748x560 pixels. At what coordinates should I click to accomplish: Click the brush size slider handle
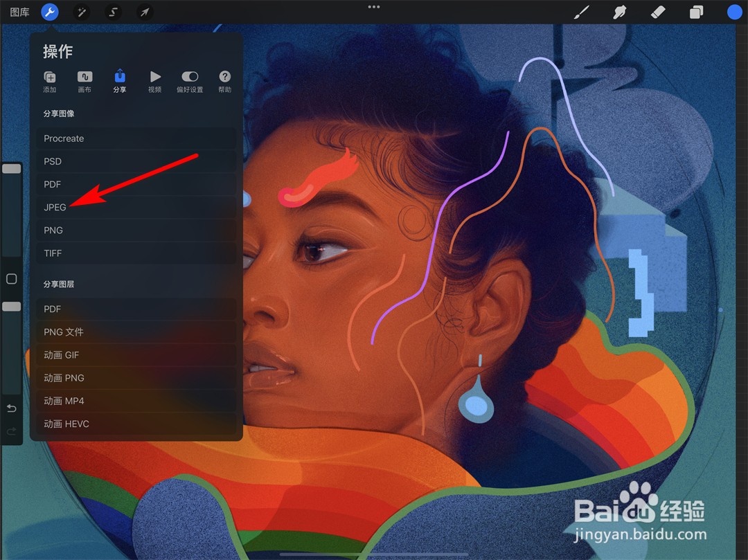[x=12, y=169]
